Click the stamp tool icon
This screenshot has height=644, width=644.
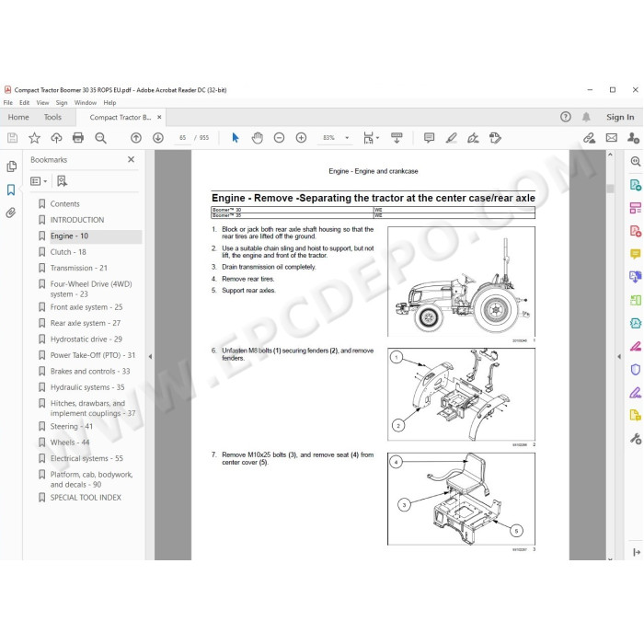point(495,138)
